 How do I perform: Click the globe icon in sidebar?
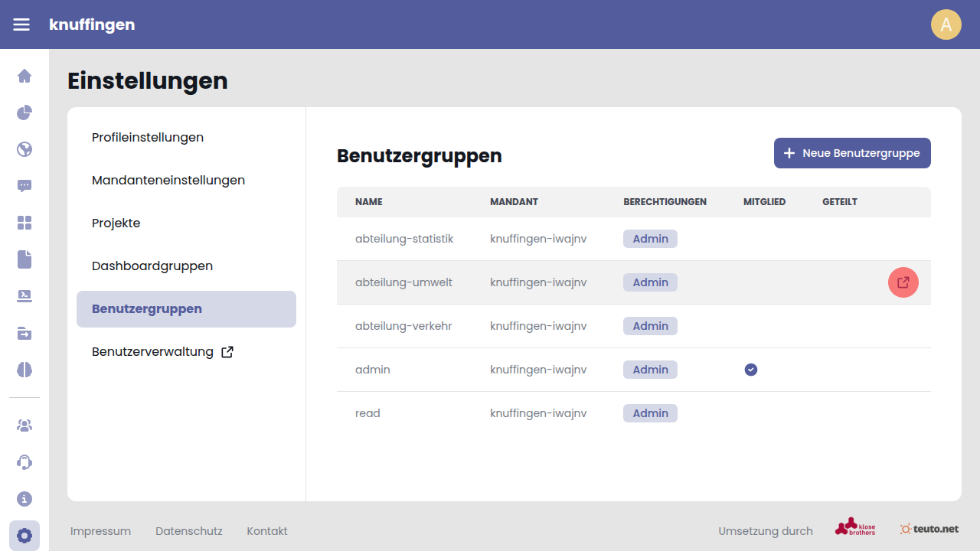24,149
